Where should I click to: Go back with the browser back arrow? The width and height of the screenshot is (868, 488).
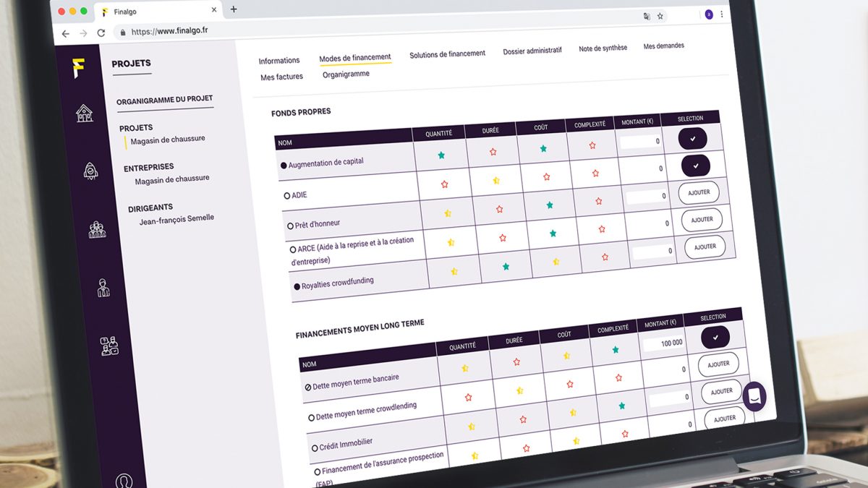pyautogui.click(x=66, y=33)
